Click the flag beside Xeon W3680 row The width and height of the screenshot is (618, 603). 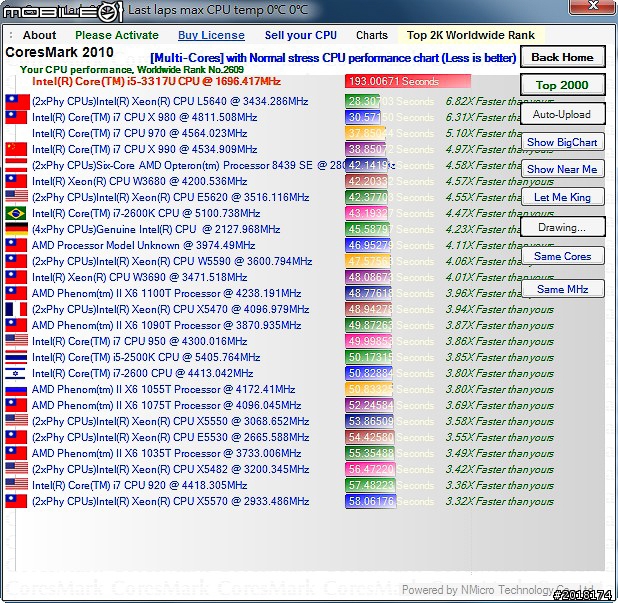click(x=16, y=181)
